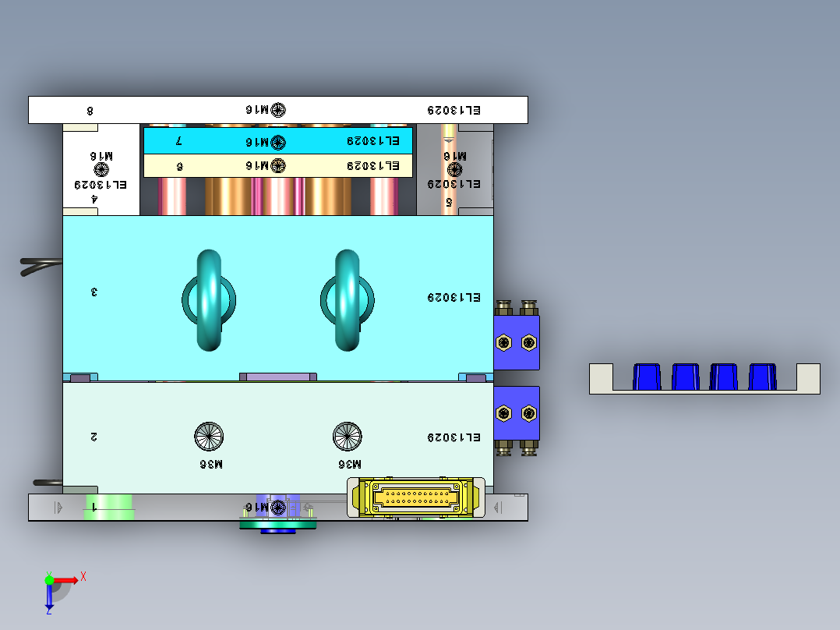
Task: Click the mirrored EL13029 label on plate 8
Action: [454, 110]
